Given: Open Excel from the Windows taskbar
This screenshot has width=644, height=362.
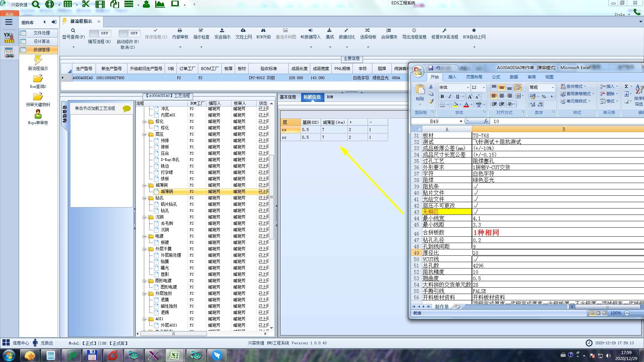Looking at the screenshot, I should (174, 355).
